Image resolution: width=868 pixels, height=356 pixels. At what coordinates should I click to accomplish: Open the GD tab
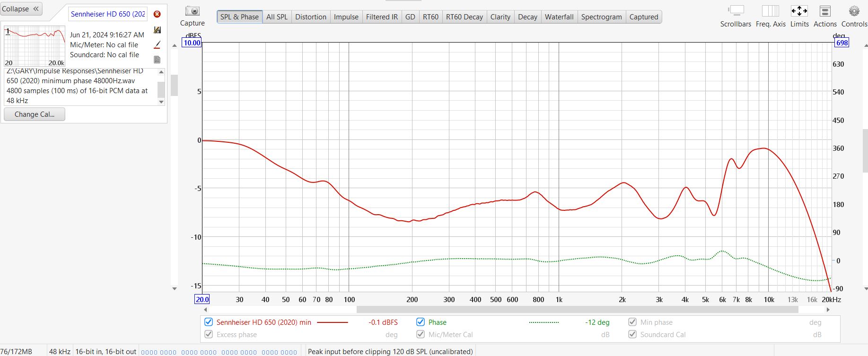click(410, 17)
